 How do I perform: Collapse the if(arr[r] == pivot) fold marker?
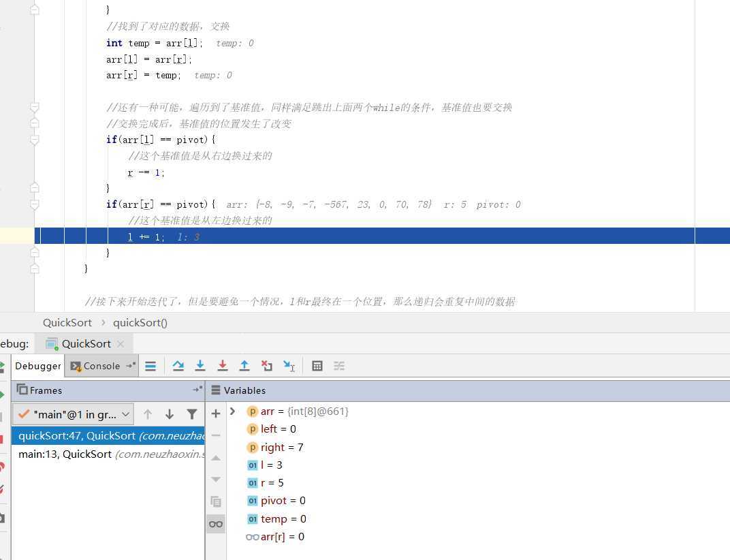35,204
